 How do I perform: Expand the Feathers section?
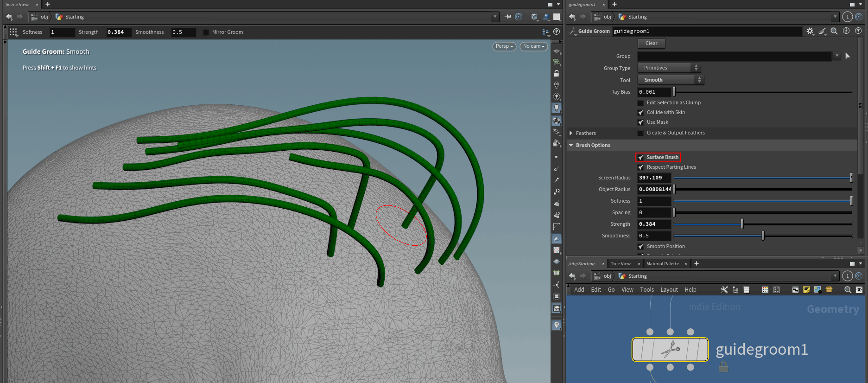[571, 133]
